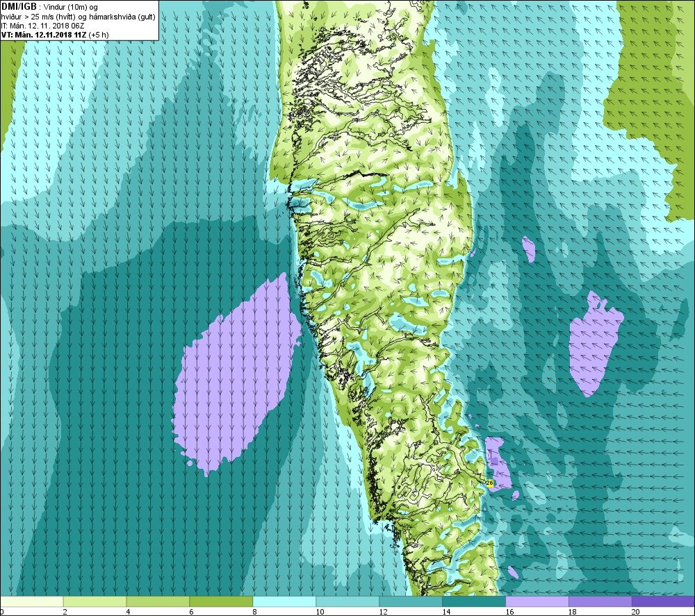Select the 8–10 m/s pale cyan swatch
This screenshot has width=695, height=616.
tap(284, 601)
